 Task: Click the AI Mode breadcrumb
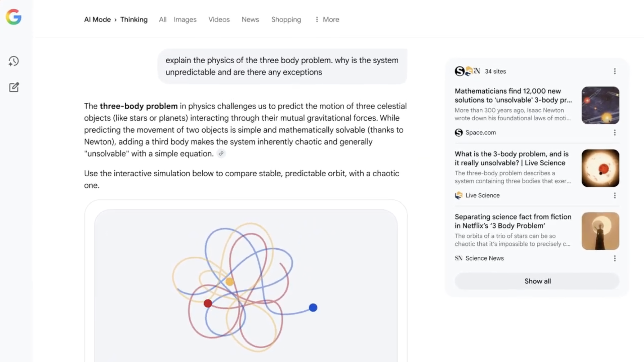pyautogui.click(x=97, y=19)
